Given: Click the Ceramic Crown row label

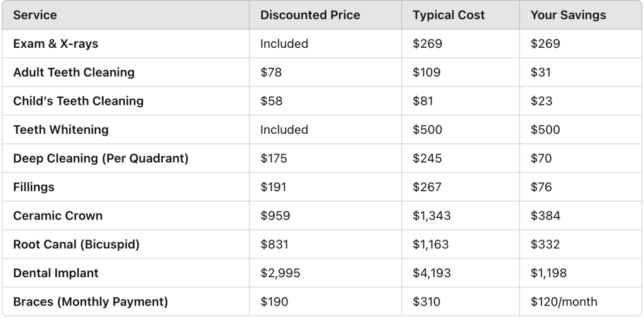Looking at the screenshot, I should [58, 216].
